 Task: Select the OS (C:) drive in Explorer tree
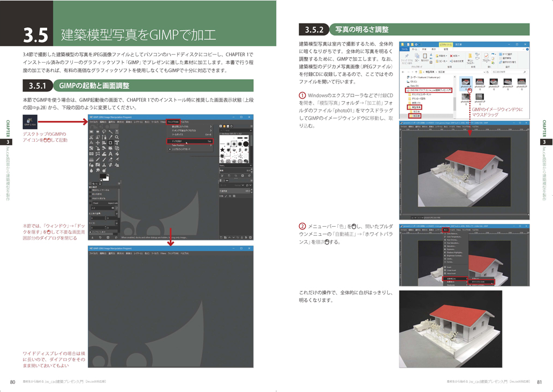point(412,82)
